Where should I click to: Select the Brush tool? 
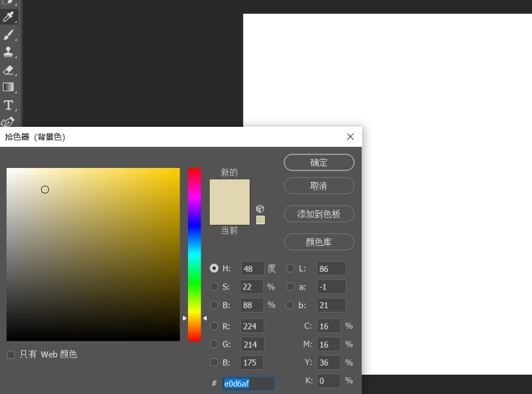pos(9,34)
